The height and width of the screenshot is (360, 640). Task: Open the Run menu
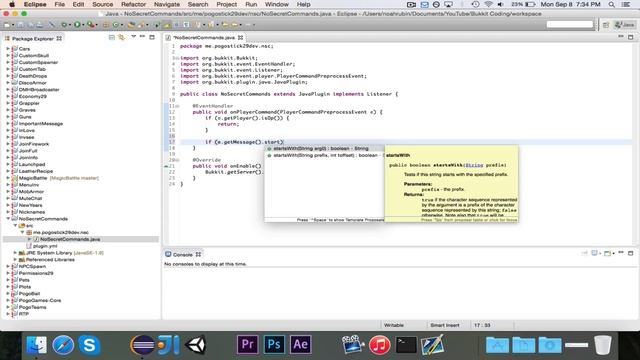pyautogui.click(x=251, y=4)
